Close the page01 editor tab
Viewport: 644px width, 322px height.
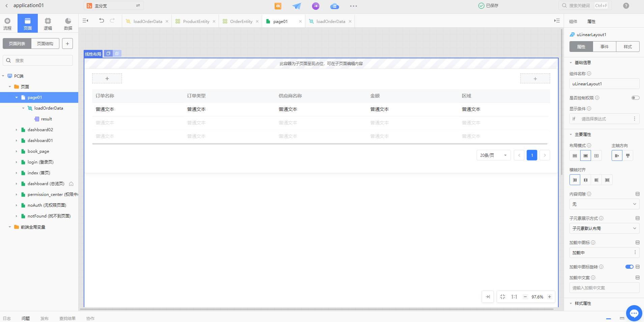coord(300,21)
